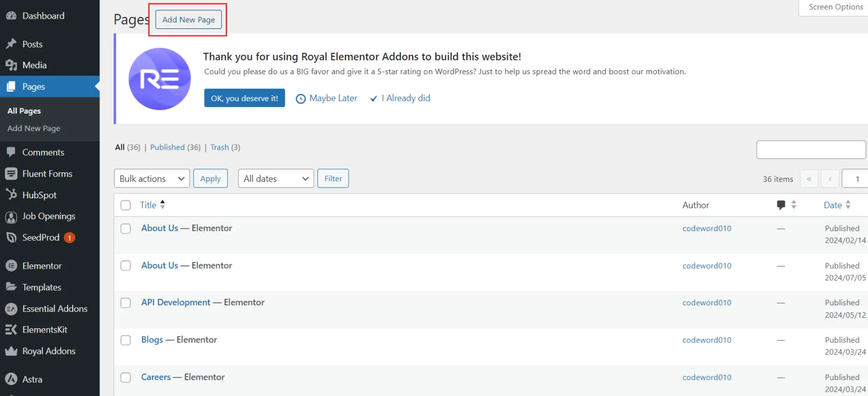Check the first About Us row checkbox
The height and width of the screenshot is (396, 868).
click(126, 228)
